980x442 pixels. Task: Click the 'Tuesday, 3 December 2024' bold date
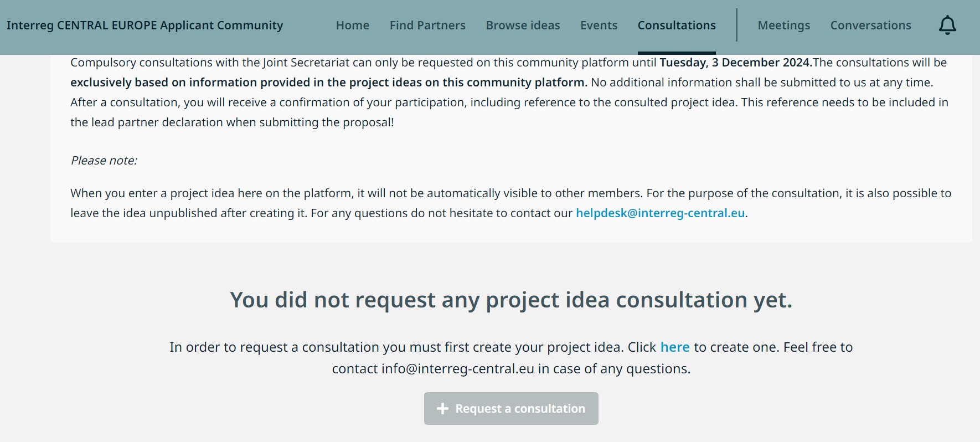click(735, 63)
